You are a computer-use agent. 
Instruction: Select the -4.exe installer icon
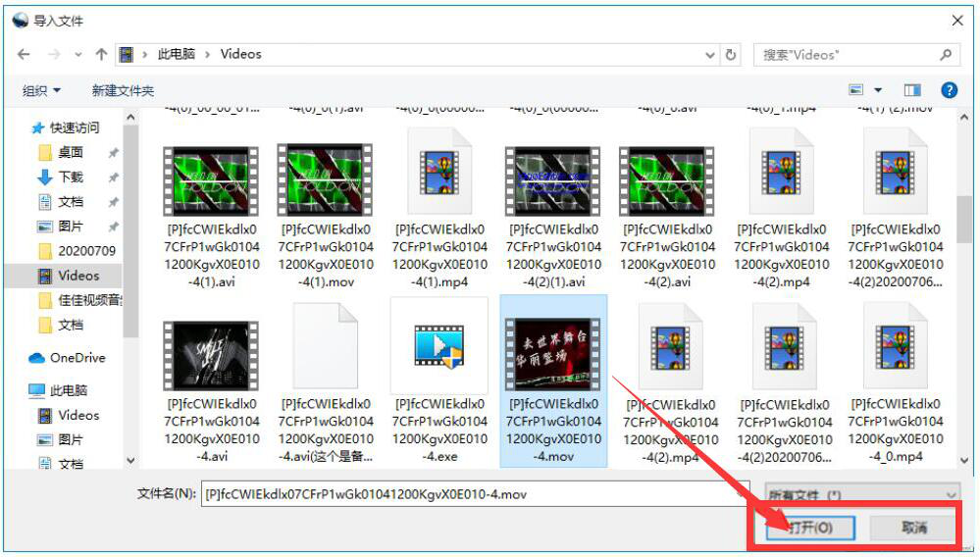click(439, 344)
